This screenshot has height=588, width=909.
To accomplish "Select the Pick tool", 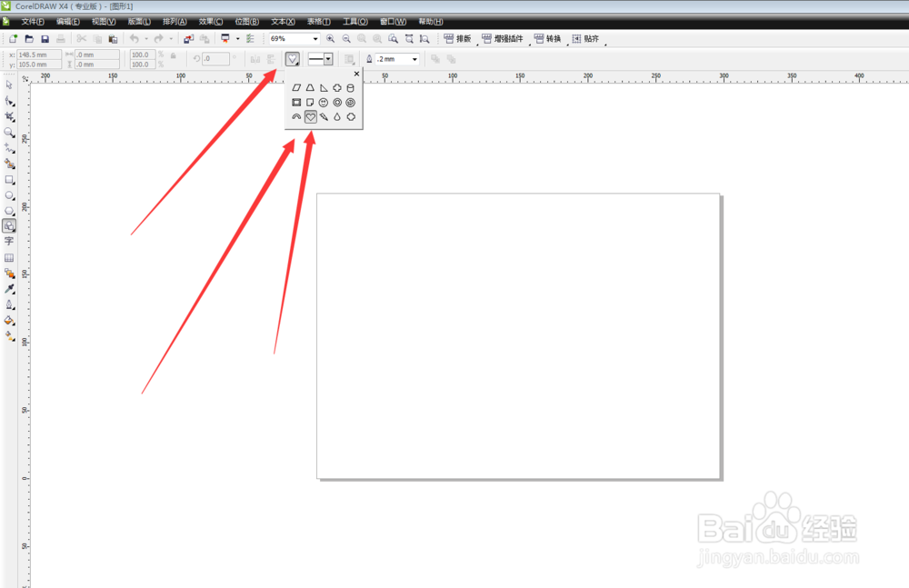I will 9,85.
